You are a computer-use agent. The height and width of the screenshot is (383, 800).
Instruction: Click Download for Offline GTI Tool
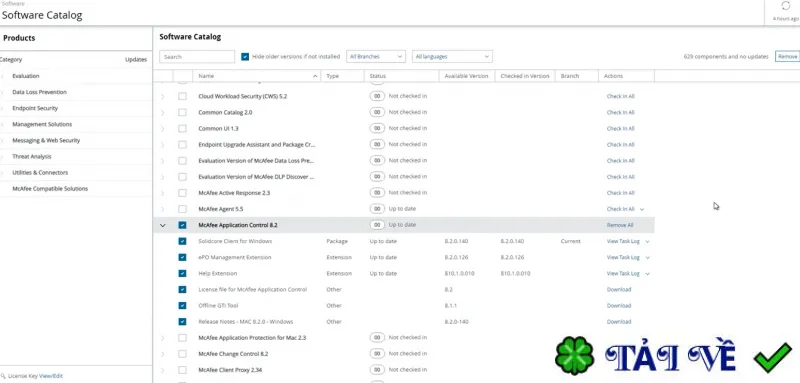[x=619, y=305]
